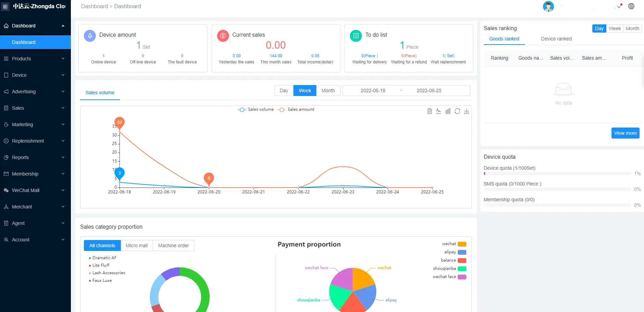Expand the WeChat Mall sidebar menu
644x312 pixels.
(35, 190)
